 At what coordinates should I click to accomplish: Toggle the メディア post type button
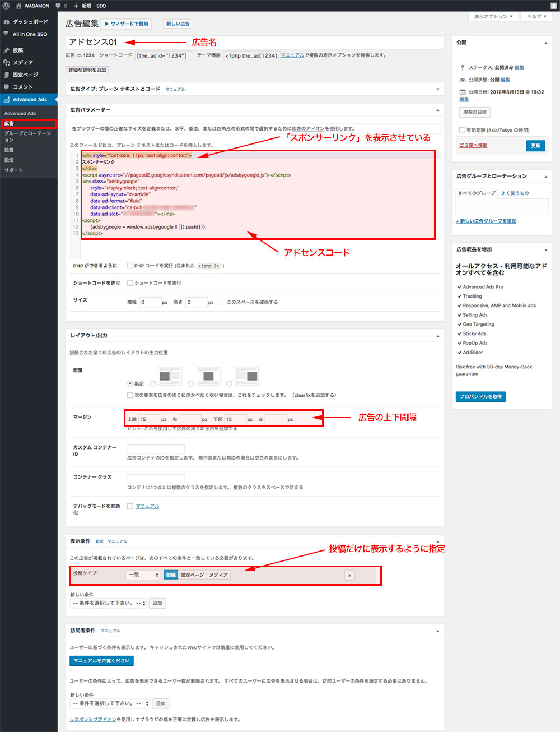click(218, 575)
